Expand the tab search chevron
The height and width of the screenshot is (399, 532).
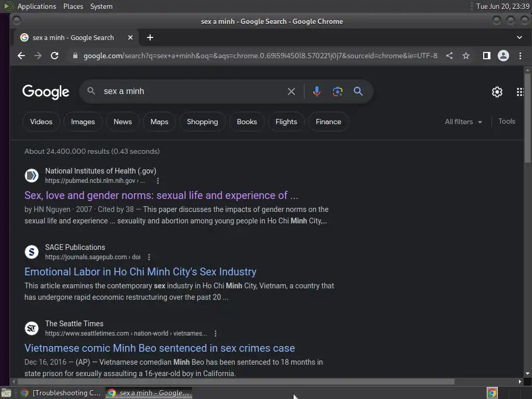tap(520, 37)
